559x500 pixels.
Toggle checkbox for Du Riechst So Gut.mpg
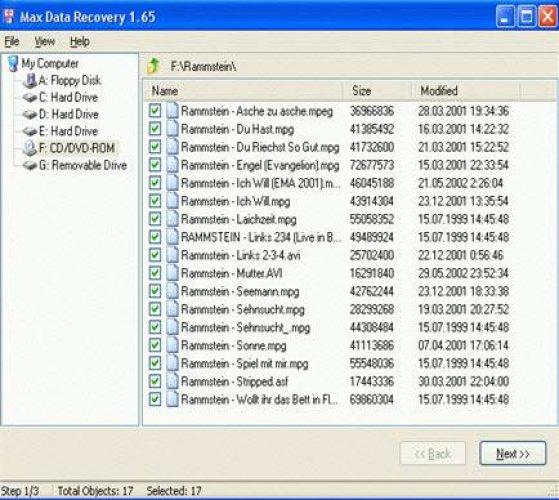(x=155, y=147)
